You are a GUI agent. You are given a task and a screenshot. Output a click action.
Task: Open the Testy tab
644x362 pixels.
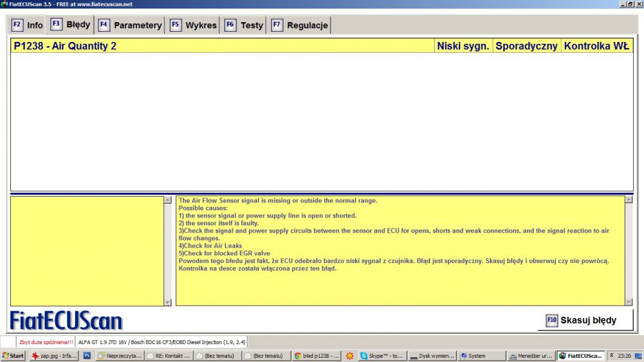[244, 25]
